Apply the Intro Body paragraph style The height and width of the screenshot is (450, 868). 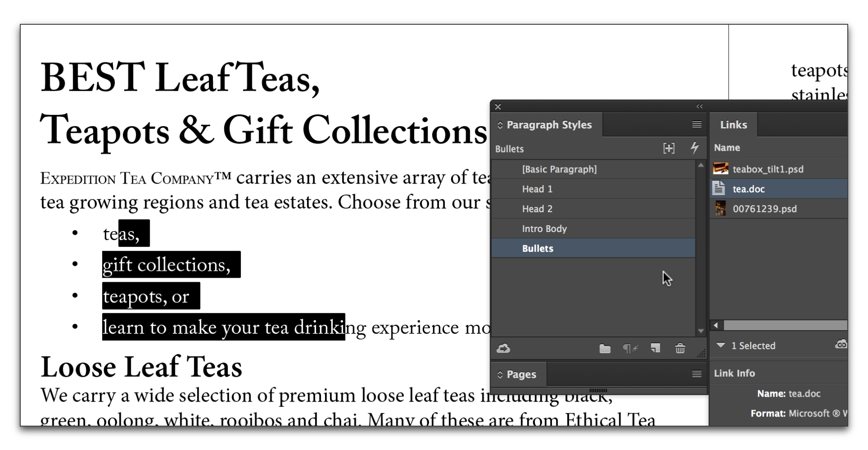pyautogui.click(x=593, y=229)
